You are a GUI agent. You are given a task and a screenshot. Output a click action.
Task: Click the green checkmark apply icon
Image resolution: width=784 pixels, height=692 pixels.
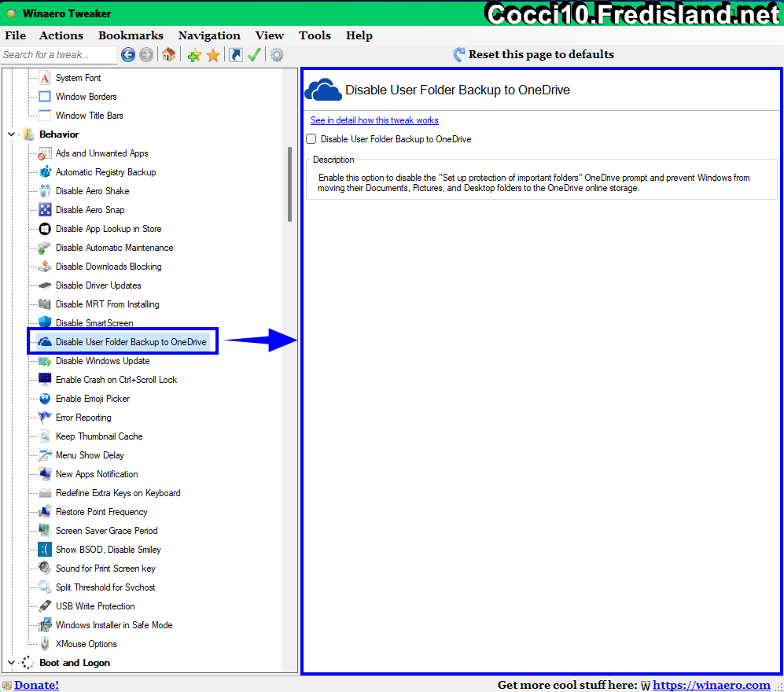[254, 54]
